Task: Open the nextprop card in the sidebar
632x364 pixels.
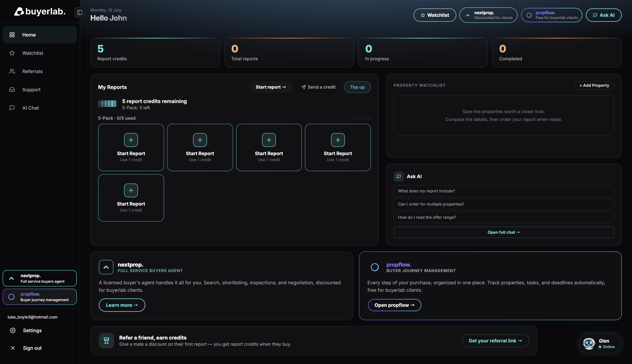Action: click(x=40, y=278)
